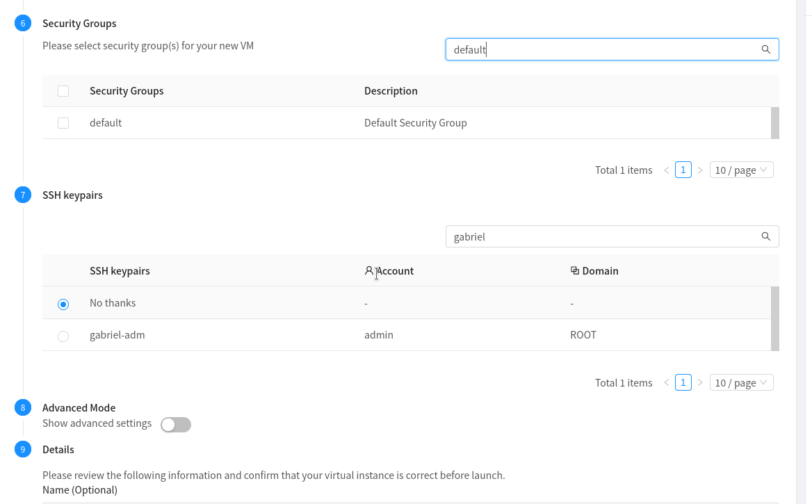This screenshot has width=812, height=504.
Task: Go to previous page of SSH keypairs
Action: [x=667, y=382]
